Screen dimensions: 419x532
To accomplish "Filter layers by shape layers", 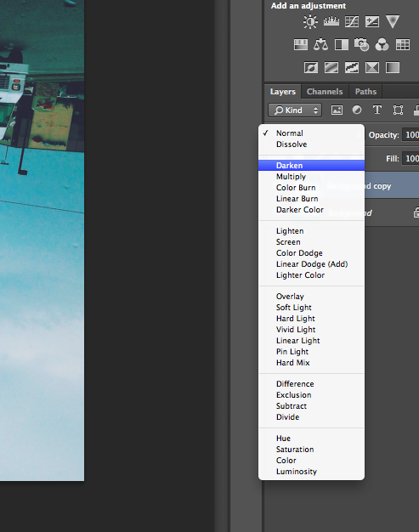I will click(398, 110).
